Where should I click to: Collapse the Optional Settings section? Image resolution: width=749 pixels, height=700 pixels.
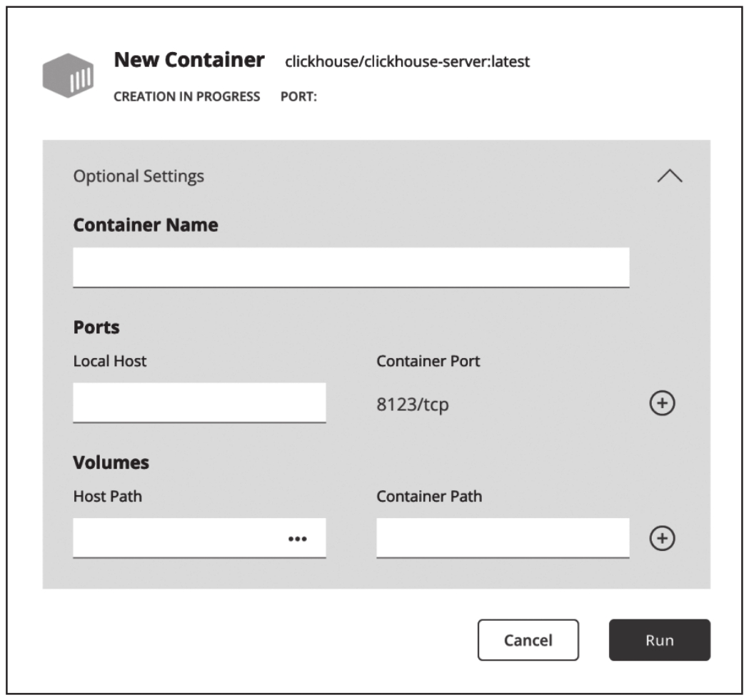pyautogui.click(x=670, y=176)
